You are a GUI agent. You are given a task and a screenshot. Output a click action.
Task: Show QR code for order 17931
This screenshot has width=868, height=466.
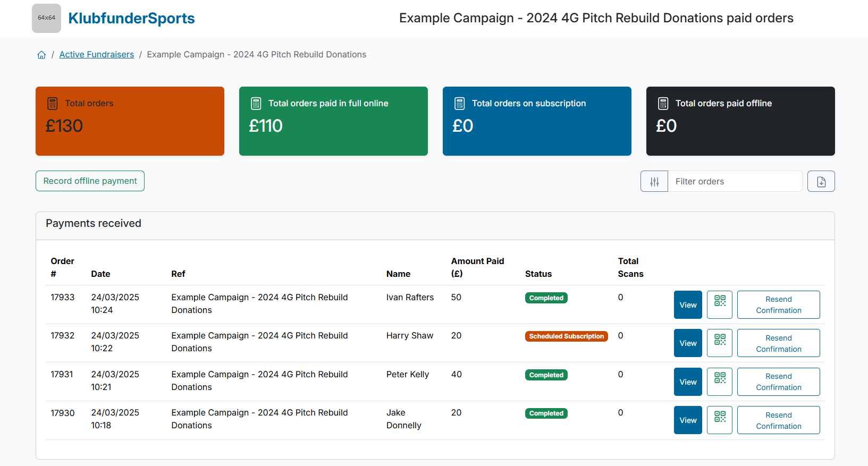720,382
